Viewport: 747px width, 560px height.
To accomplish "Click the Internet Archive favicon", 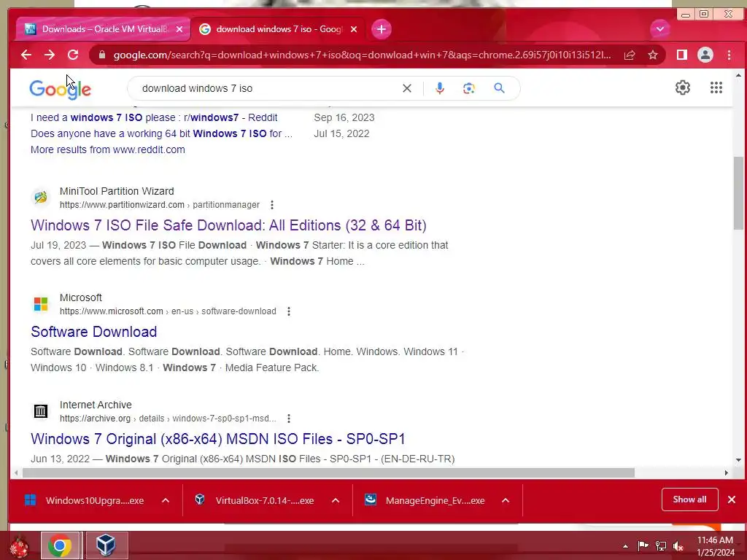I will (41, 411).
